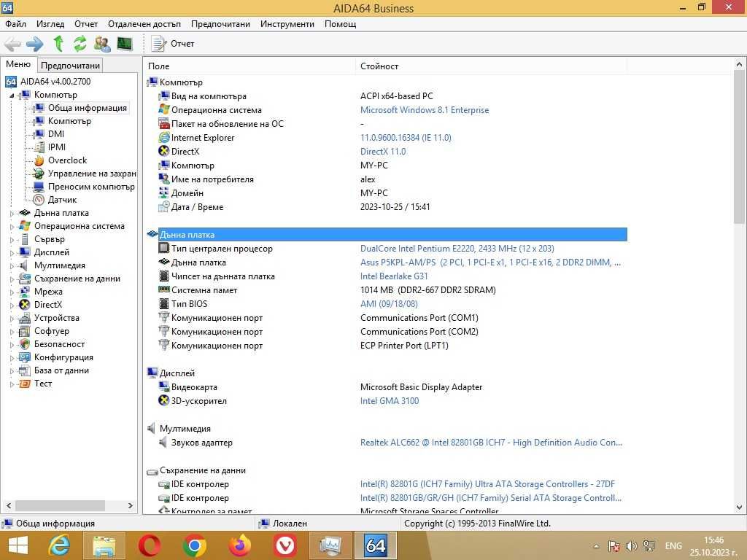Select Overclock flame icon in tree
Viewport: 747px width, 560px height.
pos(39,160)
